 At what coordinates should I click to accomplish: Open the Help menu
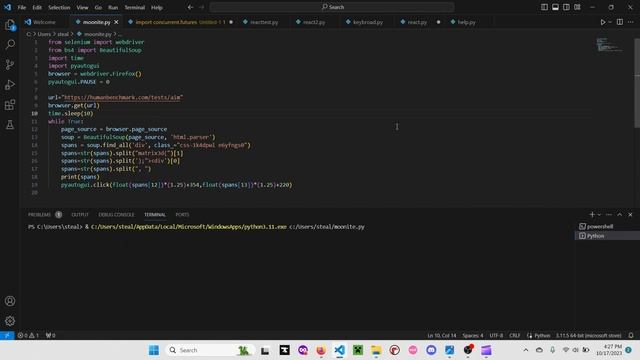tap(157, 7)
